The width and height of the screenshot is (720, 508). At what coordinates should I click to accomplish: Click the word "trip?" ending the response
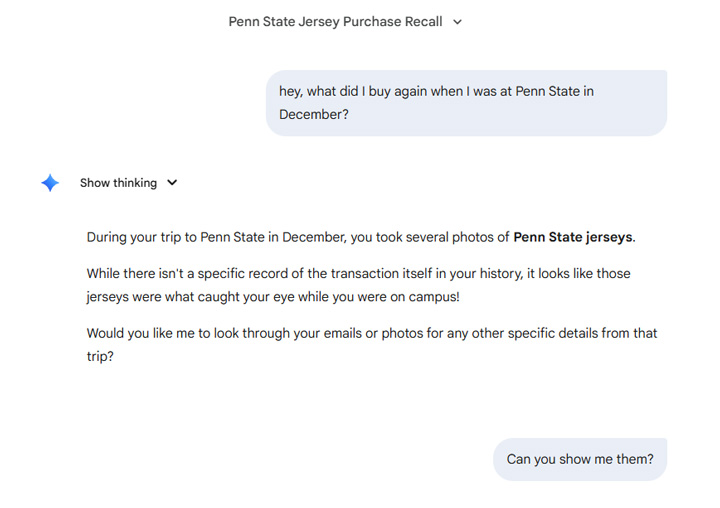click(x=100, y=356)
